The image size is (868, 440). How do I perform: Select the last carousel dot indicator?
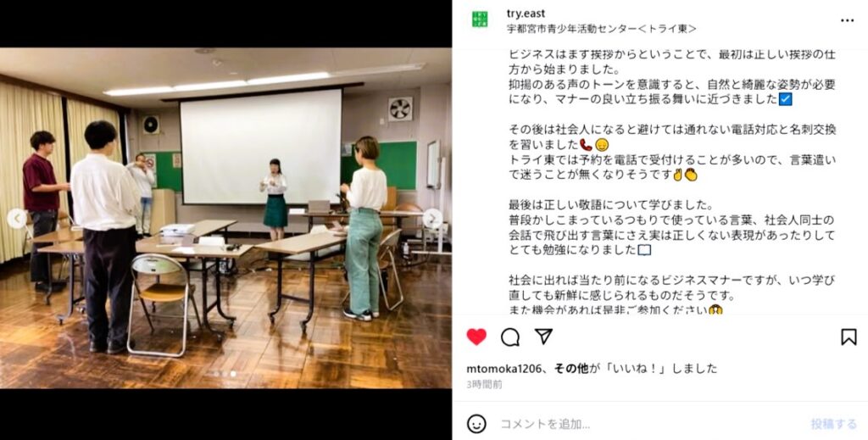pos(233,374)
